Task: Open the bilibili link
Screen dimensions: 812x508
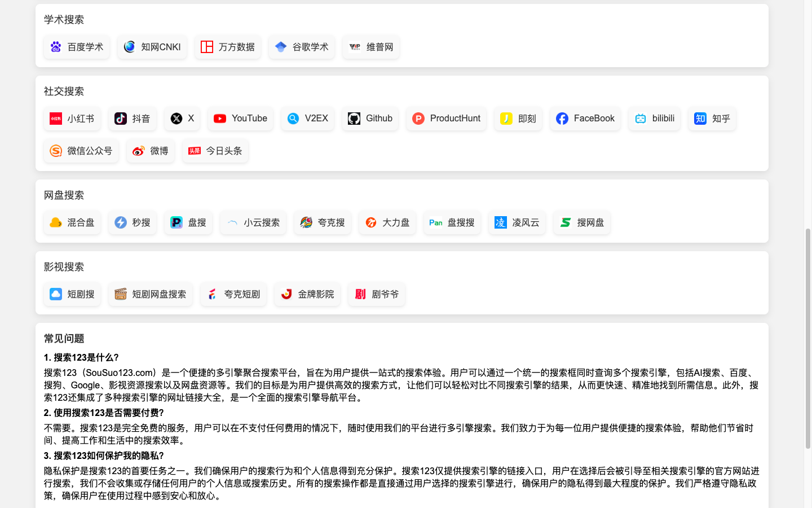Action: tap(655, 119)
